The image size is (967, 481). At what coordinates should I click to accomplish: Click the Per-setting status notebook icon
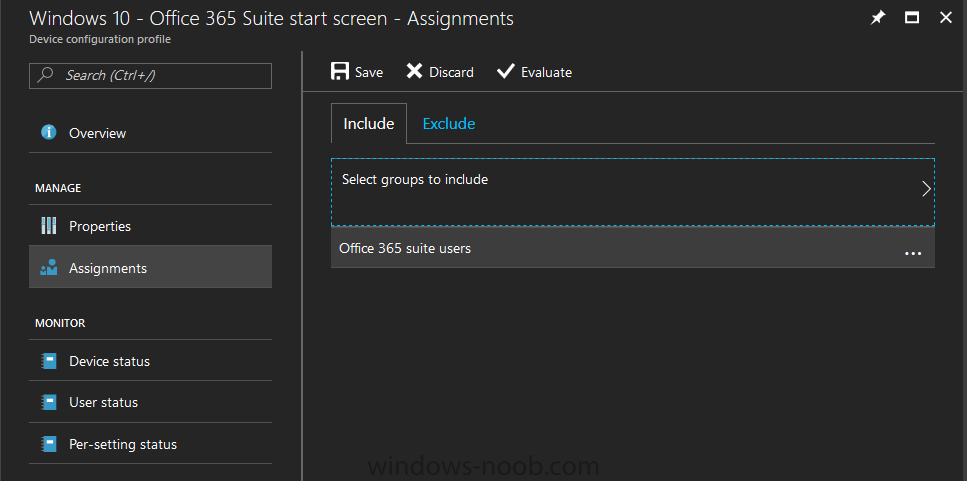pyautogui.click(x=49, y=444)
